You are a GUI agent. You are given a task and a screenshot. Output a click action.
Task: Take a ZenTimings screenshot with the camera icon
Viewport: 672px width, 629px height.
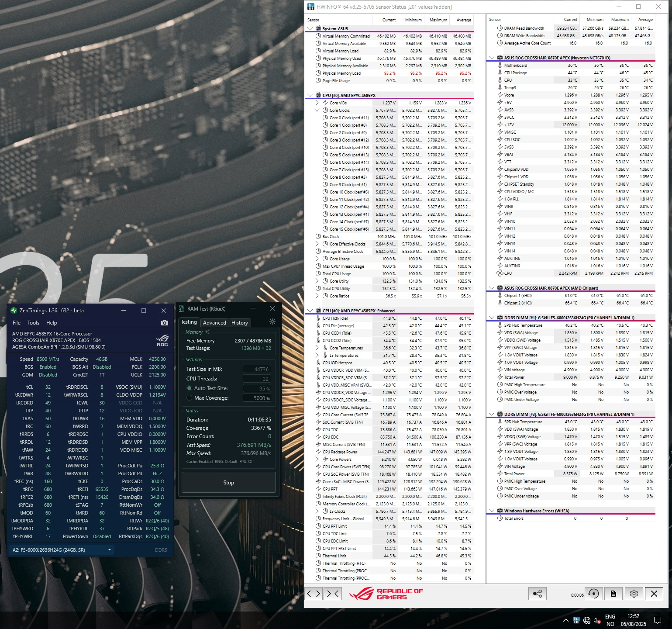pos(164,323)
